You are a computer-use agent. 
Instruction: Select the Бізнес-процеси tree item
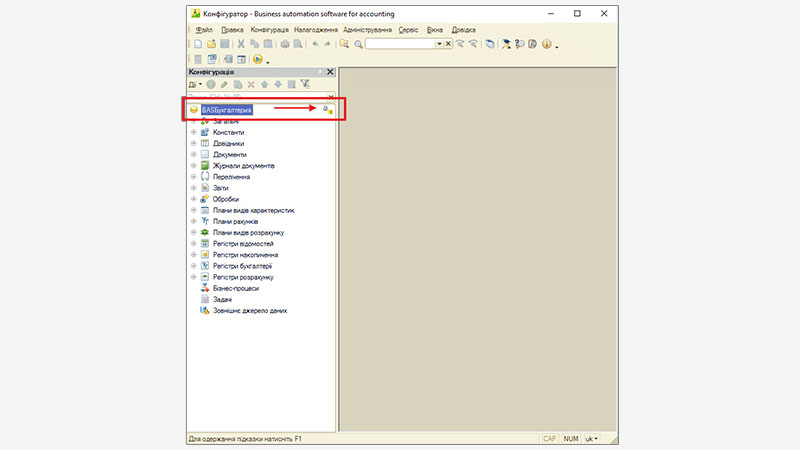tap(235, 288)
